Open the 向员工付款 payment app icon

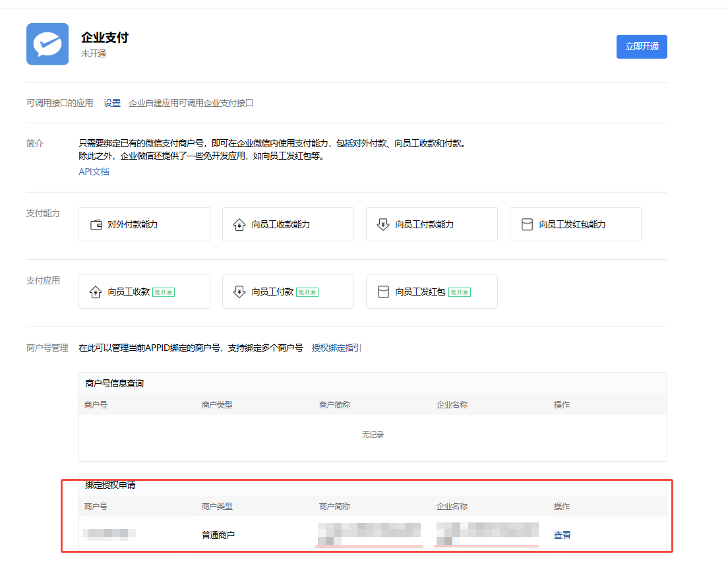point(239,292)
